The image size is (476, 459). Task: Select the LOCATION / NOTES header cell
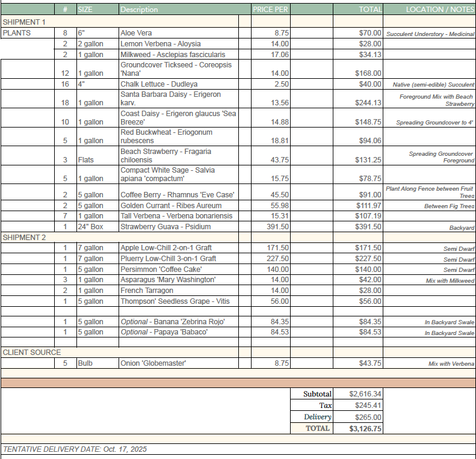pyautogui.click(x=440, y=10)
